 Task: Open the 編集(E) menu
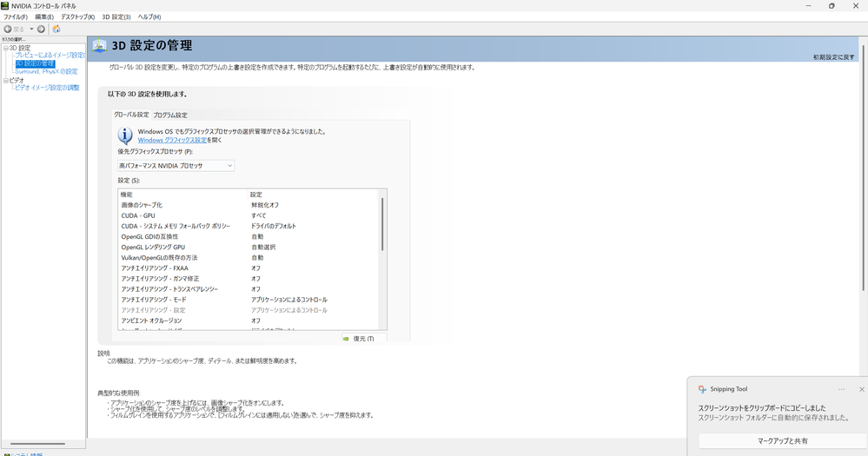(44, 17)
